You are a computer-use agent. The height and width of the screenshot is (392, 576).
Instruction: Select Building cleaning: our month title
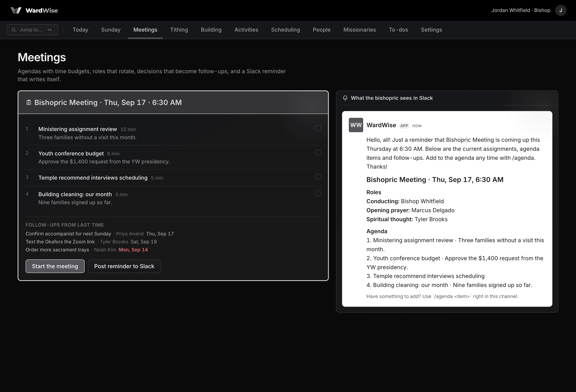pos(75,194)
